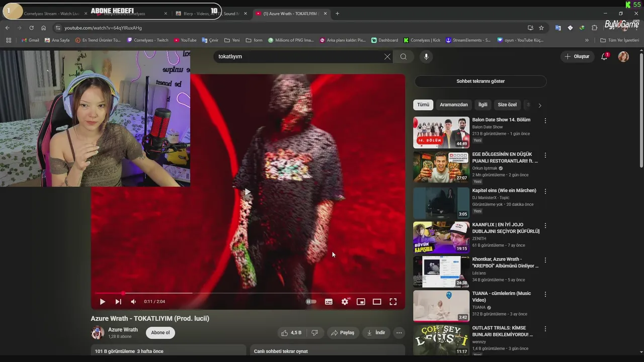The image size is (644, 362).
Task: Click 'Sohbet tekrarını göster' button
Action: (x=480, y=81)
